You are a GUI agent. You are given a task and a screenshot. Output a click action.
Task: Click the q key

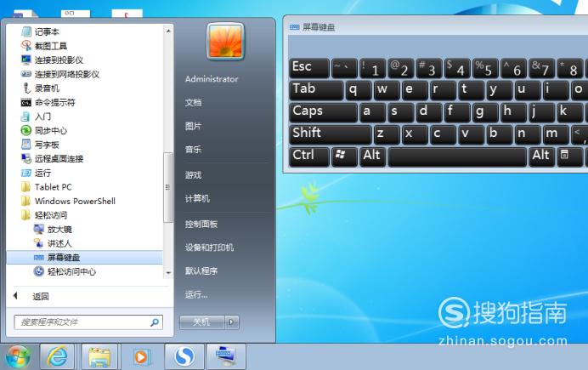pos(358,90)
